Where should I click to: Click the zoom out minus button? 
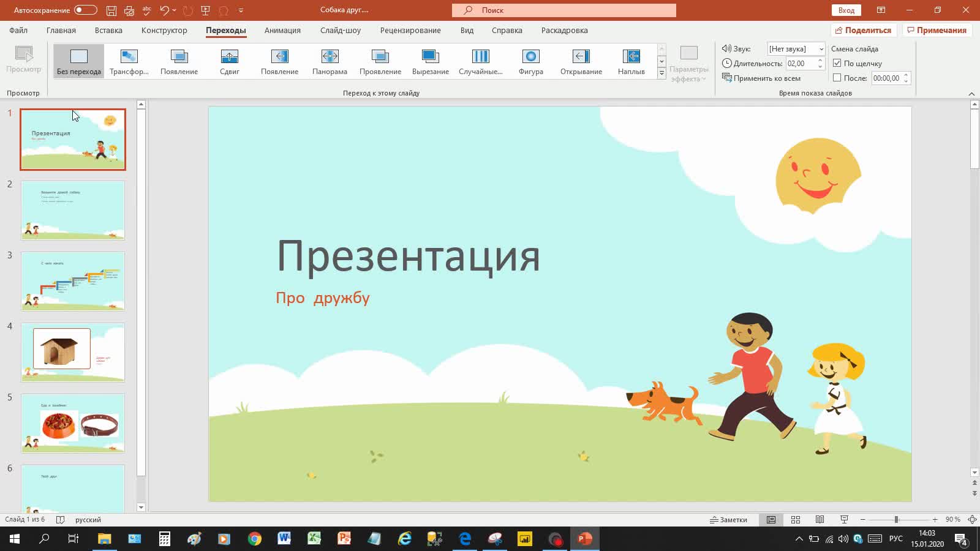862,520
